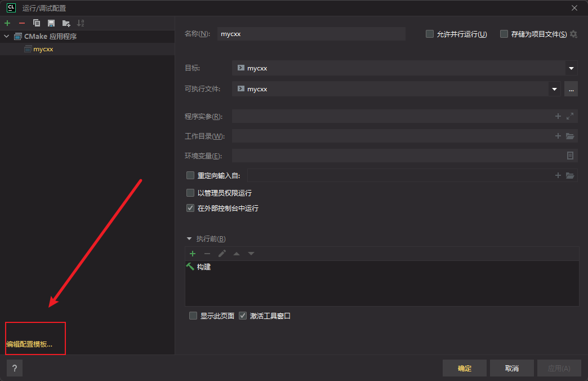Select the mycxx configuration in tree
Screen dimensions: 588x381
pos(43,49)
